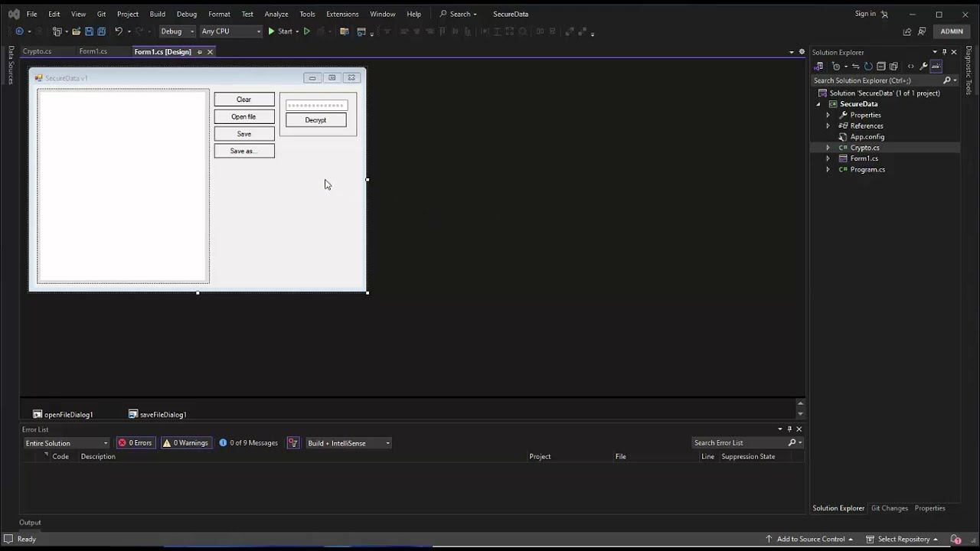Select the openFileDialog1 component
This screenshot has width=980, height=551.
63,415
